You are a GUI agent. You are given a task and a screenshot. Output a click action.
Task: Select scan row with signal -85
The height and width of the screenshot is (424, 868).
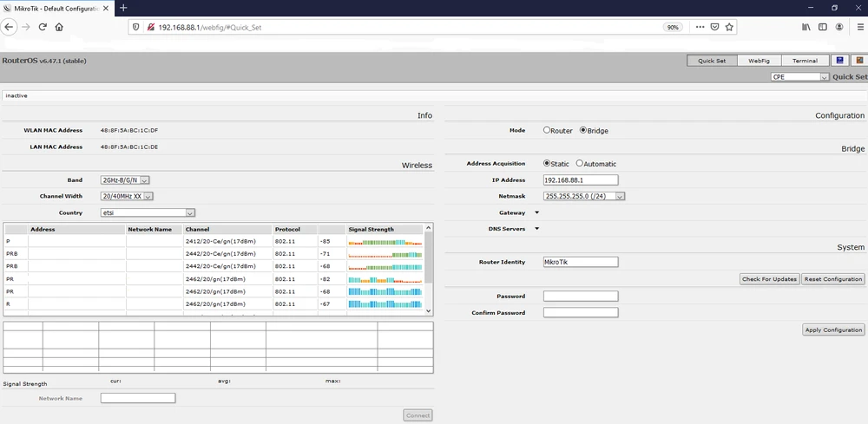click(214, 241)
